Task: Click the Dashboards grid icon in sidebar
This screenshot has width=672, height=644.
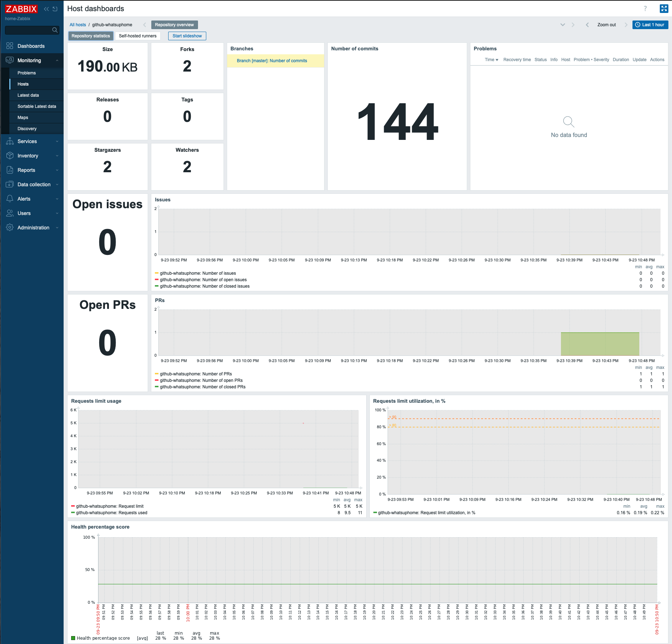Action: [10, 46]
